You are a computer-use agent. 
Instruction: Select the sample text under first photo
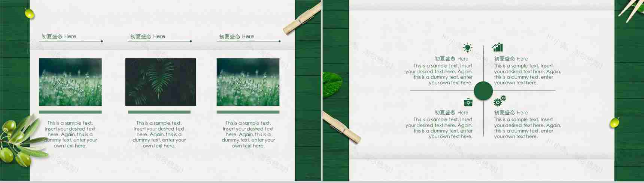point(70,134)
